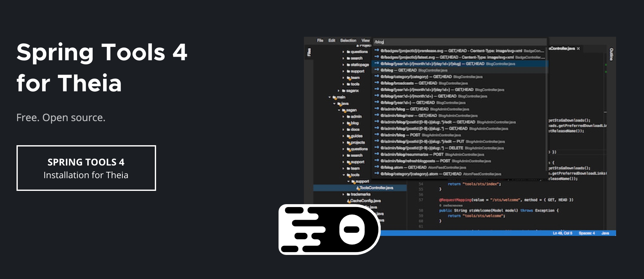
Task: Open the File menu in Theia screenshot
Action: pyautogui.click(x=320, y=41)
